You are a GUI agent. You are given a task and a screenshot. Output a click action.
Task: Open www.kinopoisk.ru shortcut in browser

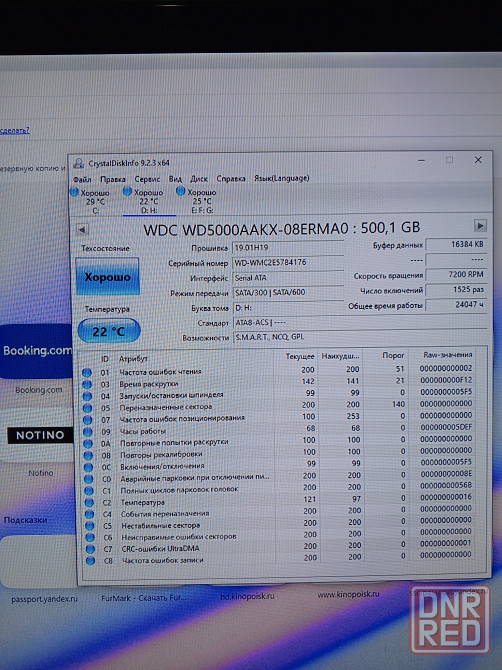coord(348,594)
